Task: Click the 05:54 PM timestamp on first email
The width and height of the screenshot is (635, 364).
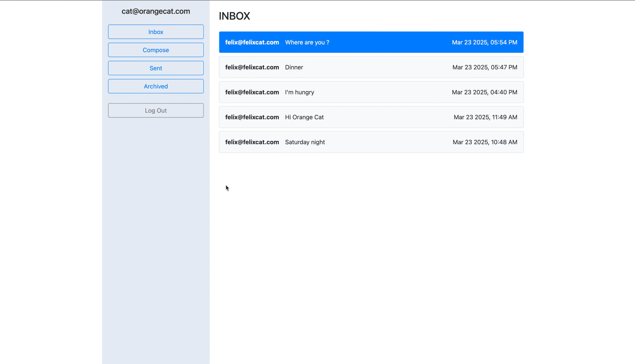Action: tap(484, 42)
